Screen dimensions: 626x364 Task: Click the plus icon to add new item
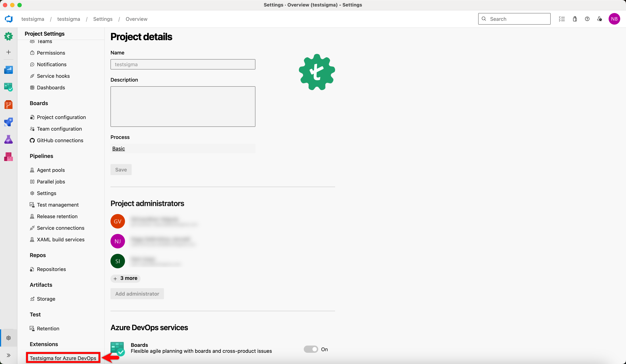[9, 52]
